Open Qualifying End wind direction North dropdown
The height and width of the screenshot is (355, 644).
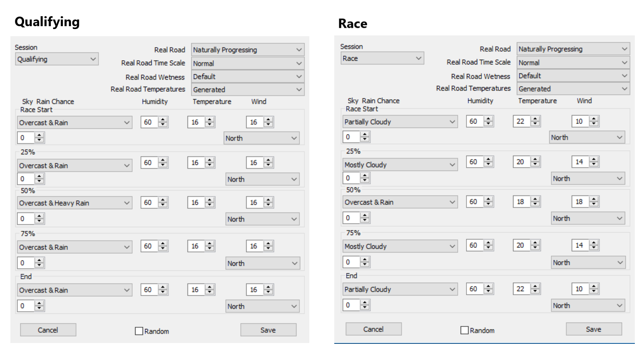pos(262,306)
